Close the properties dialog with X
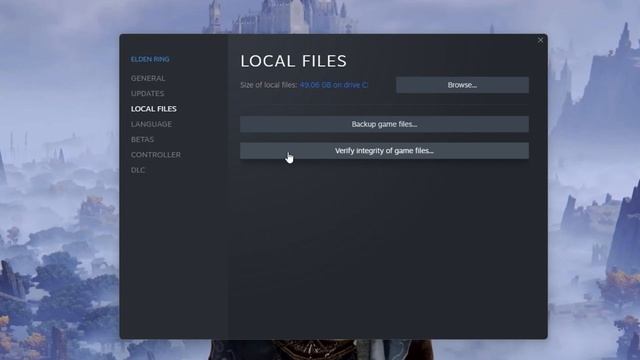 coord(540,40)
